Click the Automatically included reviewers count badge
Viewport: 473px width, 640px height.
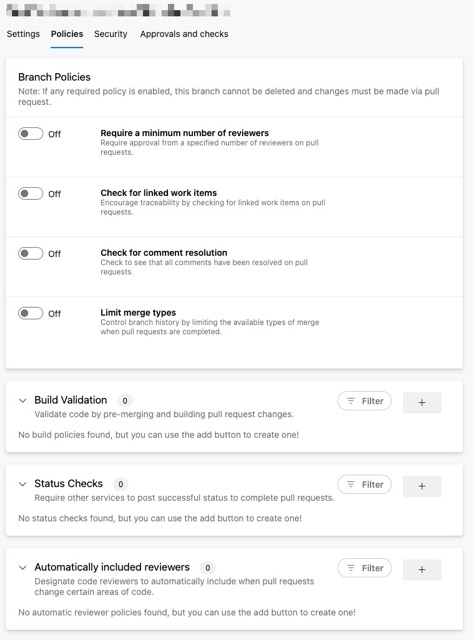click(207, 568)
